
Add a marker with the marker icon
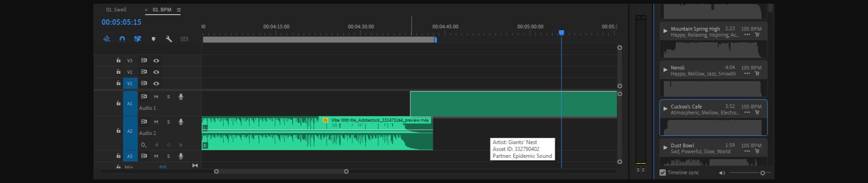[153, 39]
